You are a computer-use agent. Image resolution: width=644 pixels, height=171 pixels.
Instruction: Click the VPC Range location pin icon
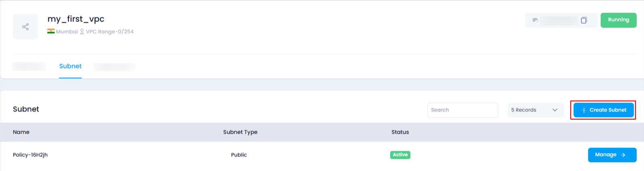point(82,32)
